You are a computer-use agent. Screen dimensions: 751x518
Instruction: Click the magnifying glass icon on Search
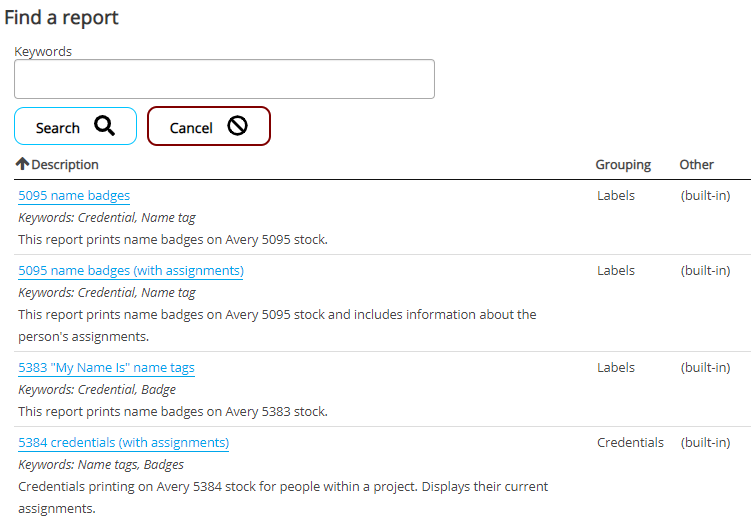coord(104,126)
